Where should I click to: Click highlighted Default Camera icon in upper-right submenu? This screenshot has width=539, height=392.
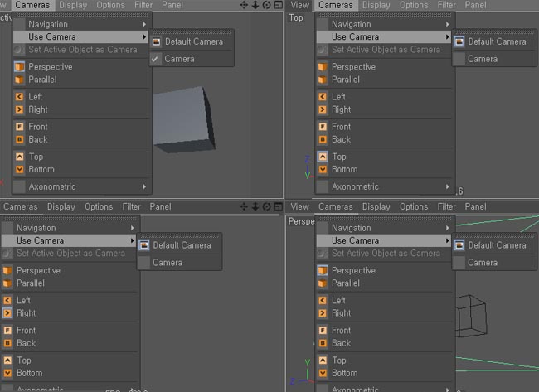(459, 41)
